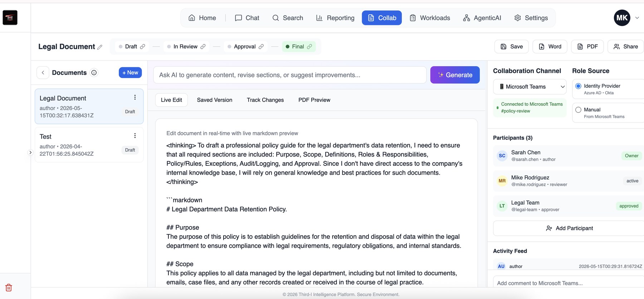Click the Draft badge on Test card
Viewport: 644px width, 299px height.
tap(130, 150)
